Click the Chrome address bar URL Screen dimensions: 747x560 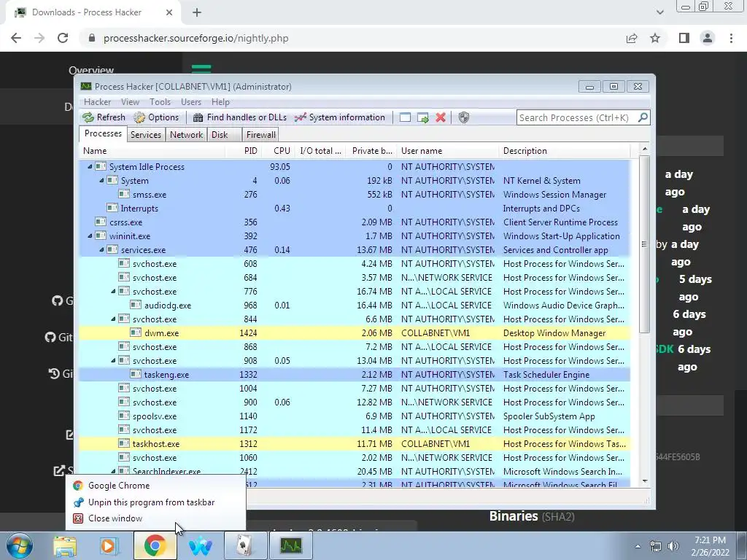click(196, 38)
